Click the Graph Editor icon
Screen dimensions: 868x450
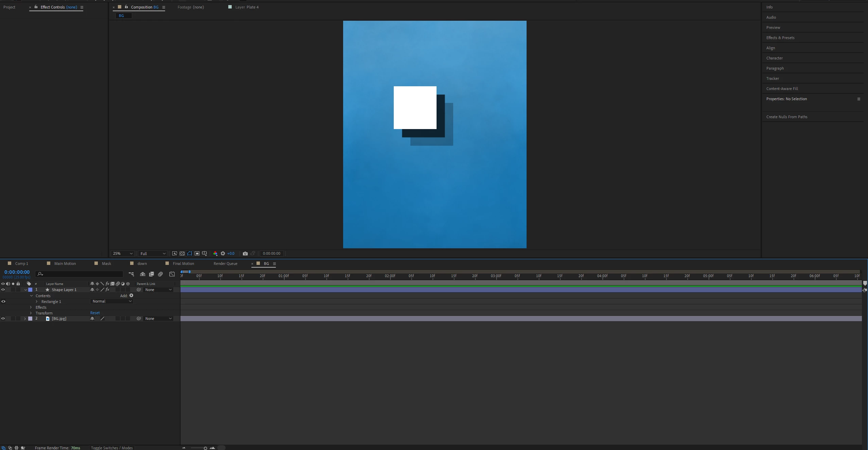pos(172,274)
